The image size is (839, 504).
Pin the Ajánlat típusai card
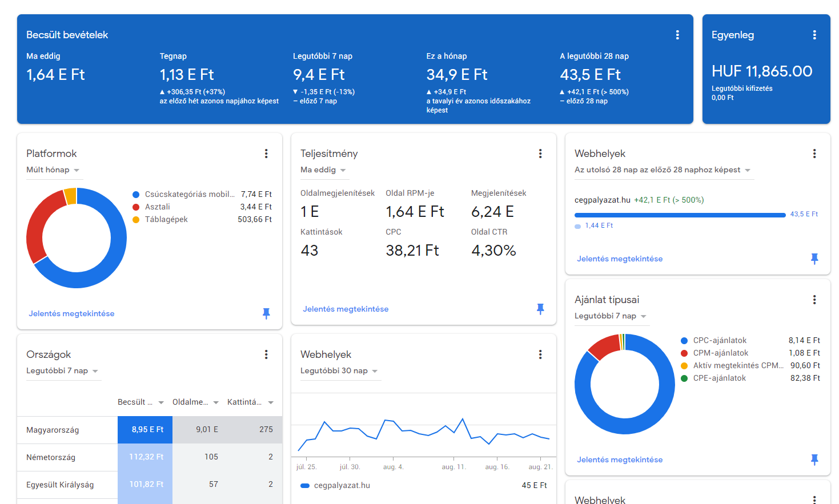pyautogui.click(x=814, y=459)
